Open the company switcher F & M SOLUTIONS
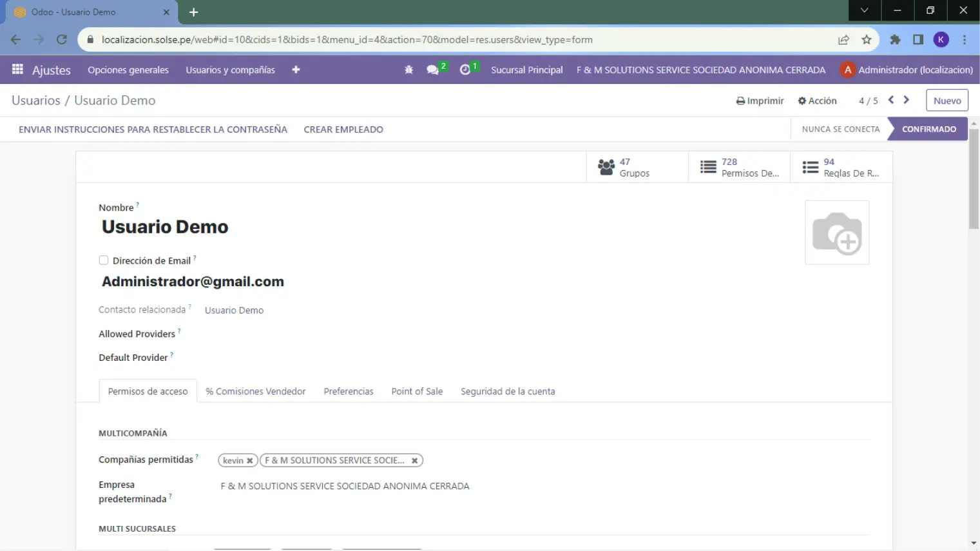This screenshot has width=980, height=551. click(701, 70)
